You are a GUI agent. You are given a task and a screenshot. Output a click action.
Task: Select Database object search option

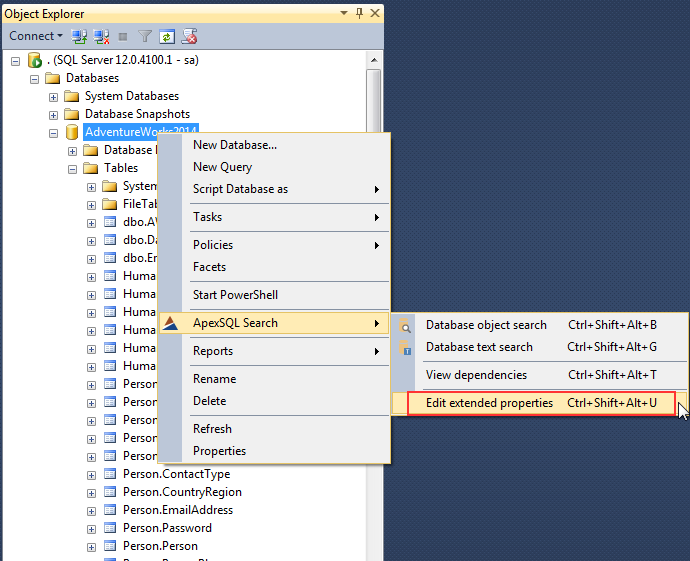pos(540,325)
